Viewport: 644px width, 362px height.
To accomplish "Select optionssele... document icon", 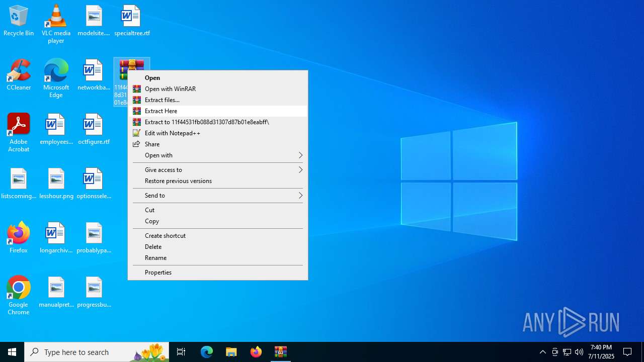I will point(94,184).
